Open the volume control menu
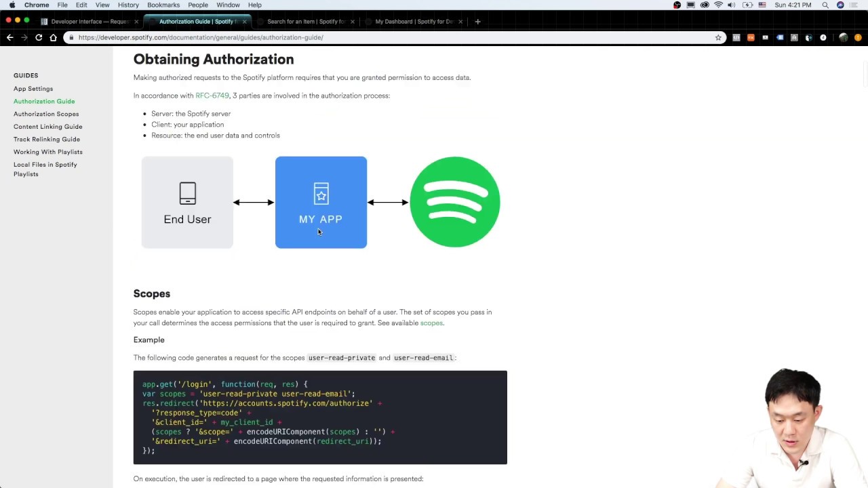868x488 pixels. 732,5
